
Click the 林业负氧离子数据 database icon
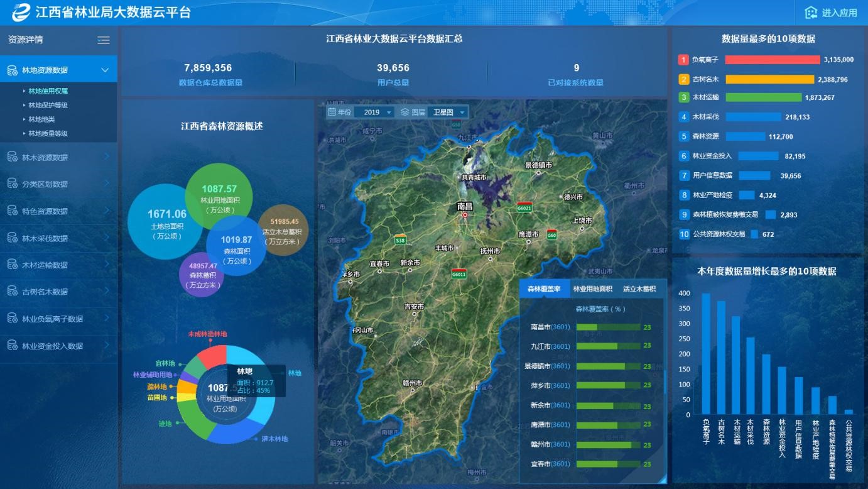[x=13, y=319]
